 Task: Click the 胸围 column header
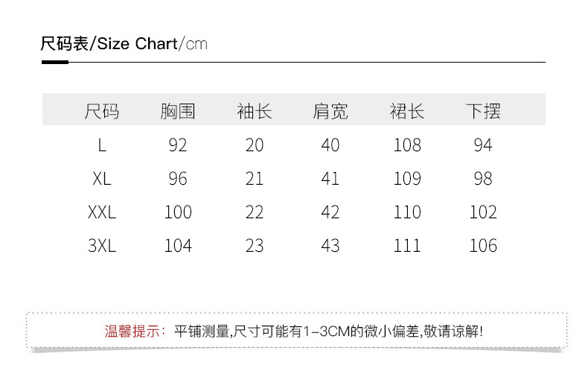pyautogui.click(x=178, y=112)
